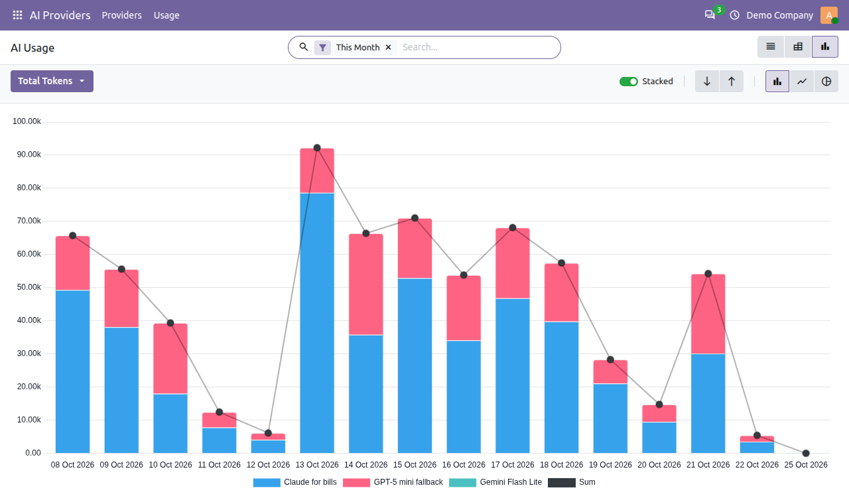Remove the This Month filter
Screen dimensions: 849x504
coord(389,48)
